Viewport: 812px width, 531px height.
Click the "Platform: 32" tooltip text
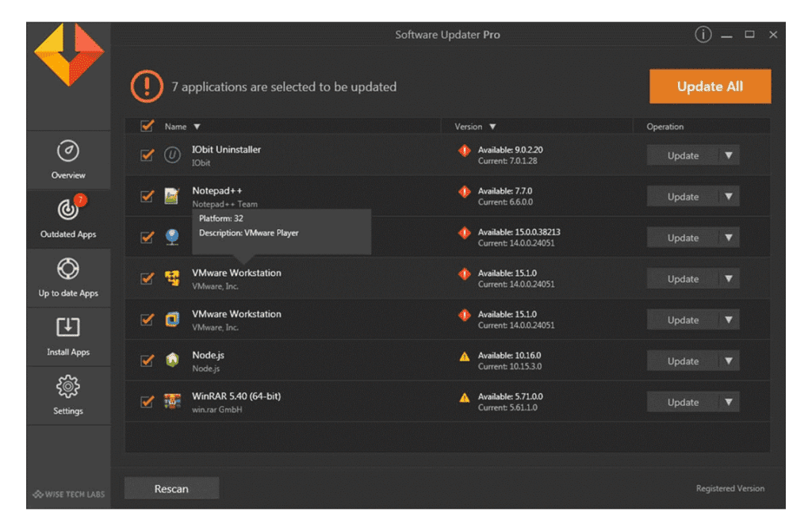coord(221,219)
